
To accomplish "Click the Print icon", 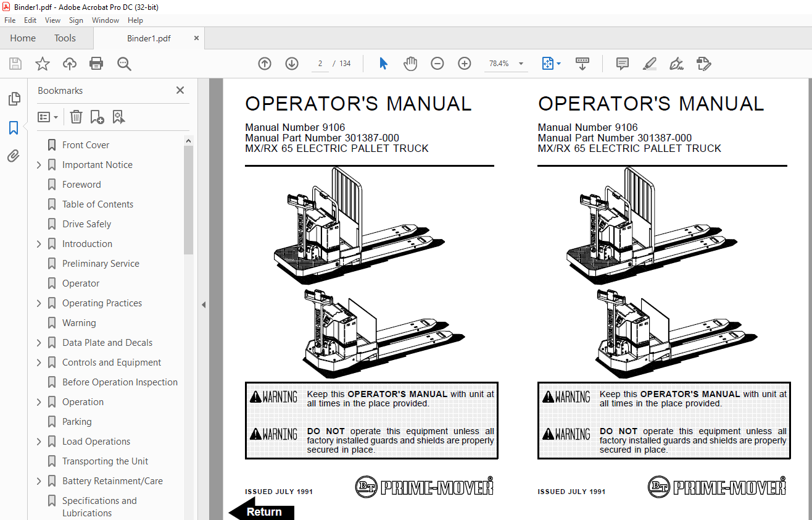I will point(96,64).
